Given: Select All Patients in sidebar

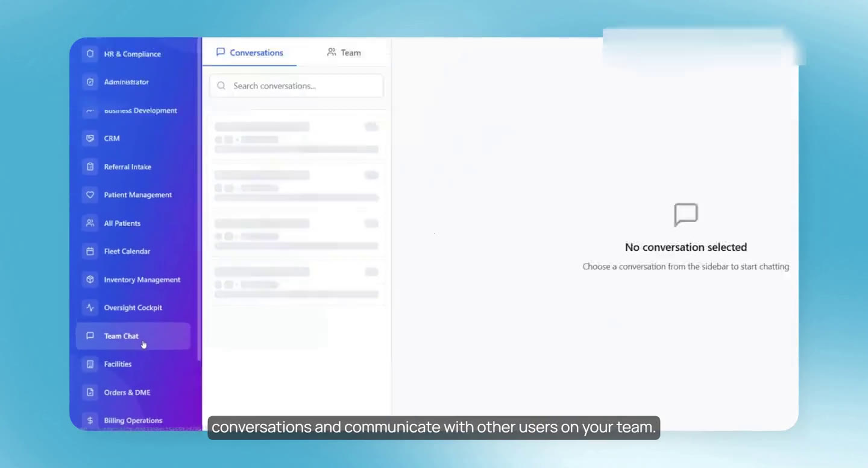Looking at the screenshot, I should (133, 223).
